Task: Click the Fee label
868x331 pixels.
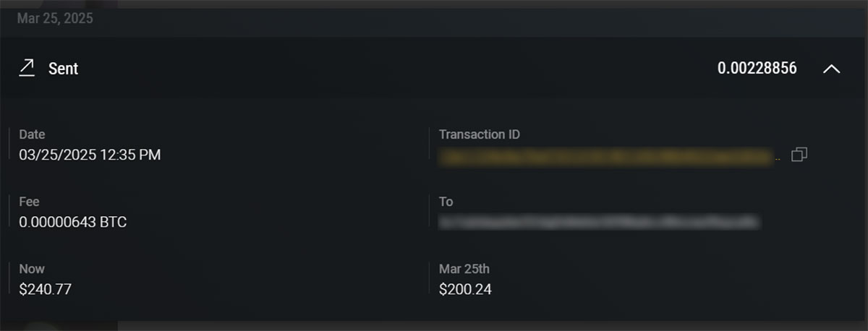Action: coord(29,202)
